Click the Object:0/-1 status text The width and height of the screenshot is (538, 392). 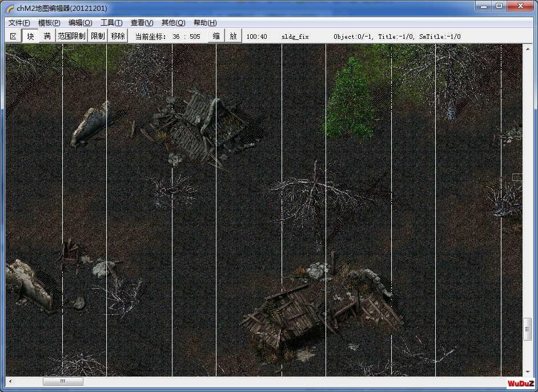click(354, 37)
